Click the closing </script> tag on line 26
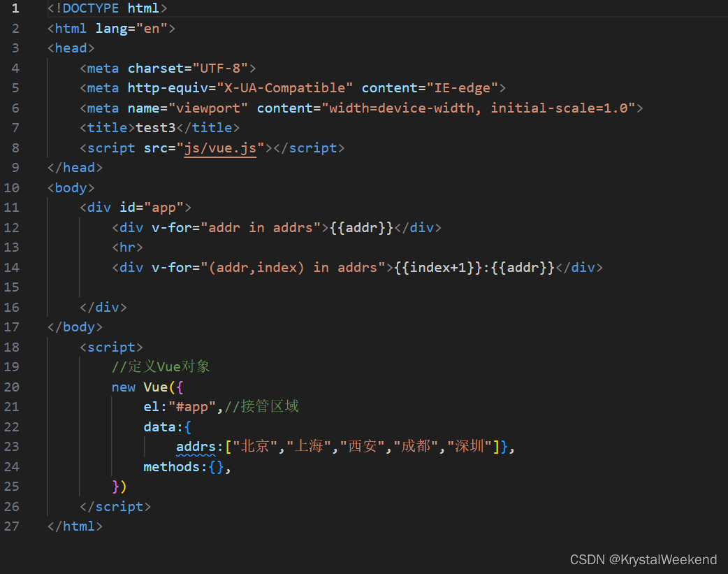Screen dimensions: 728x574 pyautogui.click(x=115, y=507)
